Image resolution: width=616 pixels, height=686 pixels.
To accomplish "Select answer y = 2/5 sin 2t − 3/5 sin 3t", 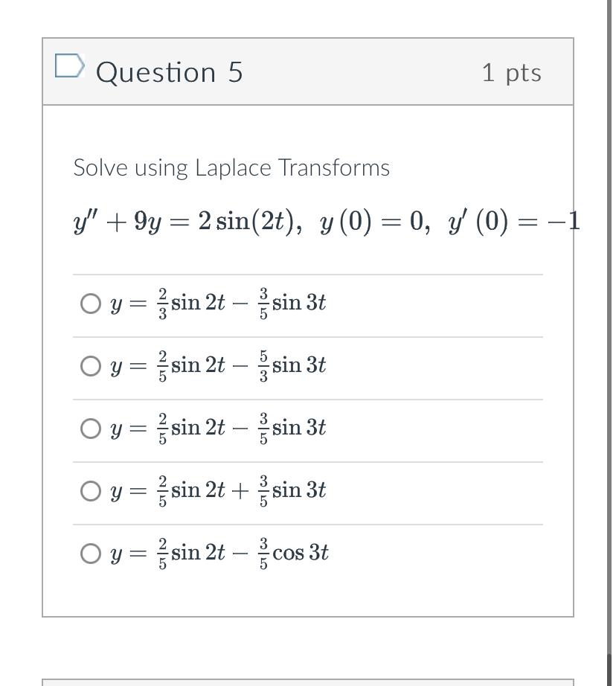I will pos(92,428).
